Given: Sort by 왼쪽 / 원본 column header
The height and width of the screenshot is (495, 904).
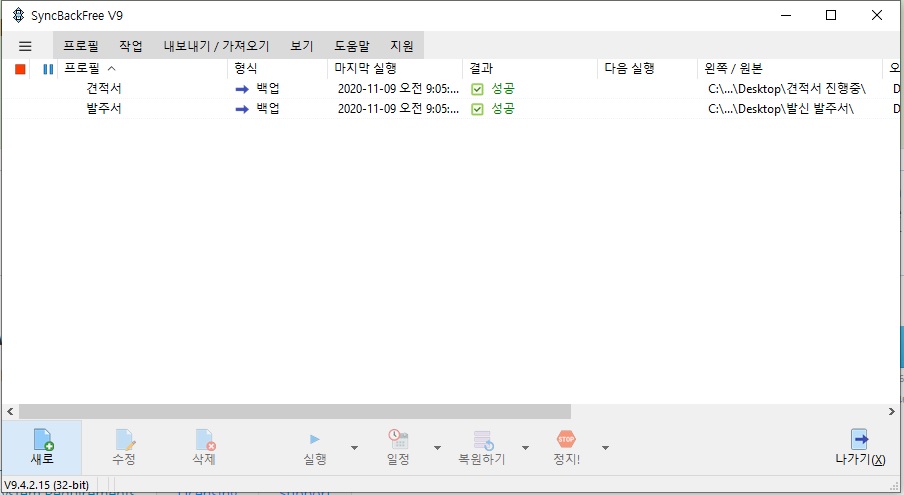Looking at the screenshot, I should 790,69.
